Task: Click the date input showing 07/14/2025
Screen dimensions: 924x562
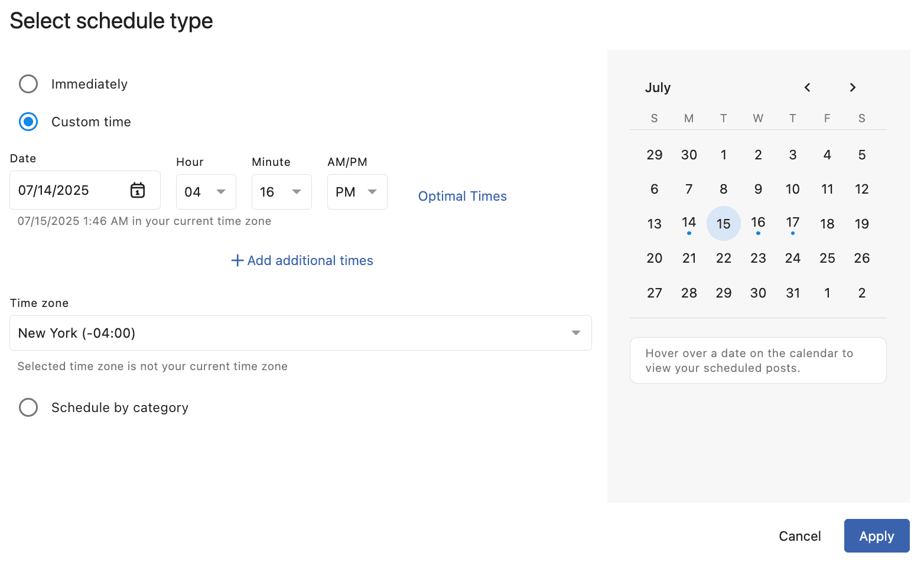Action: click(x=65, y=190)
